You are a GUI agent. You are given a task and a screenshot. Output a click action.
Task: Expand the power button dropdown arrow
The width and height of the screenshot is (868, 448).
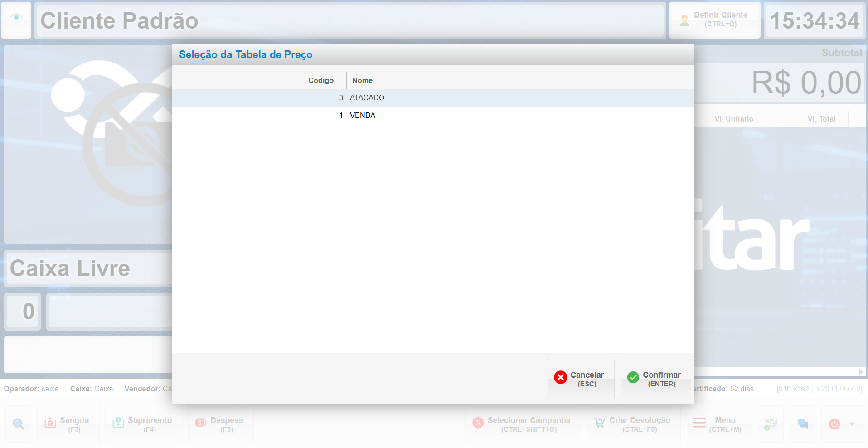[852, 424]
